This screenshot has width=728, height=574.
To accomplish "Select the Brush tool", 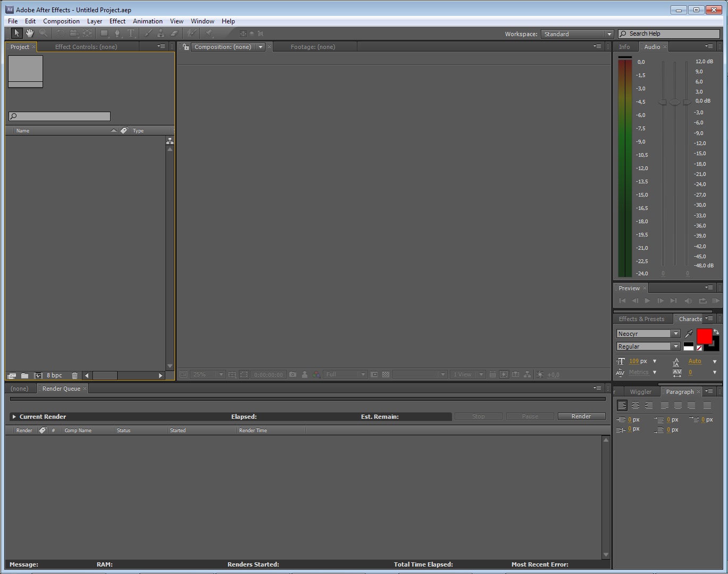I will click(149, 33).
